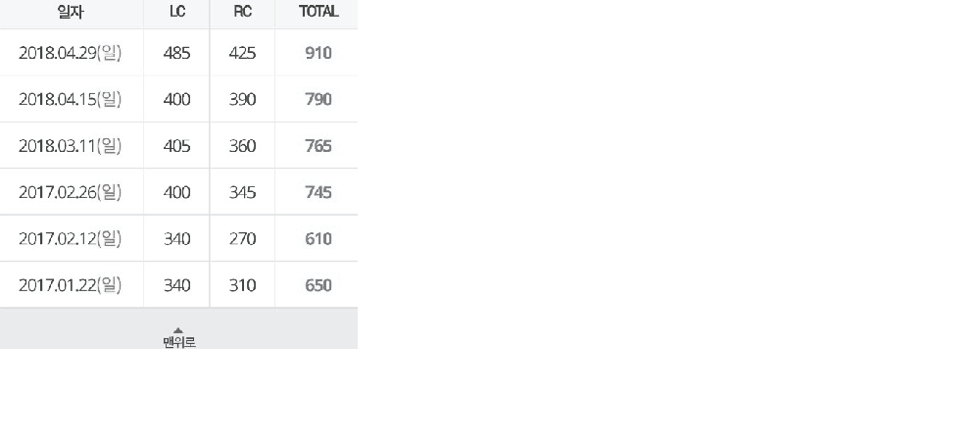980x445 pixels.
Task: Click the TOTAL column header
Action: point(318,11)
